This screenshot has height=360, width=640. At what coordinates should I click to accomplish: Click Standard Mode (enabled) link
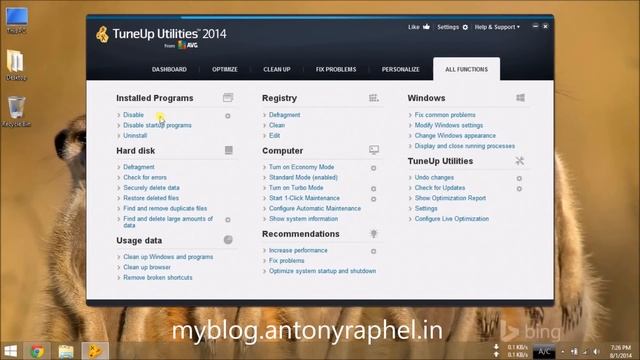click(303, 177)
